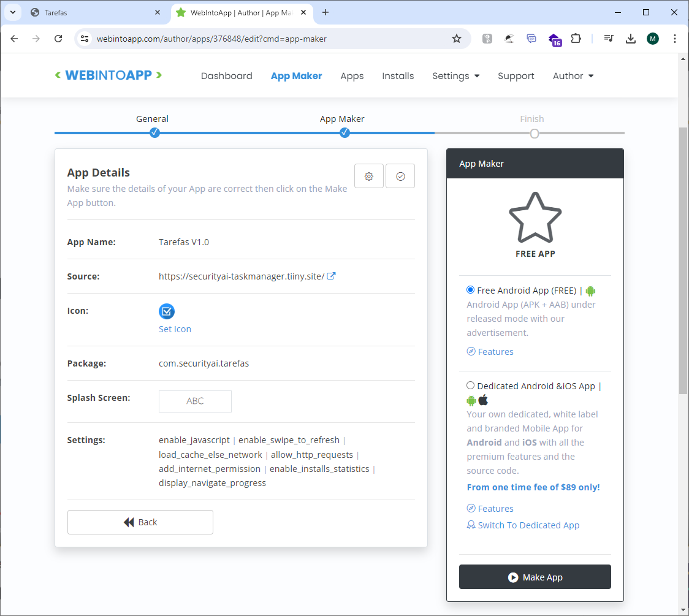Go to the Apps menu item
689x616 pixels.
[352, 76]
